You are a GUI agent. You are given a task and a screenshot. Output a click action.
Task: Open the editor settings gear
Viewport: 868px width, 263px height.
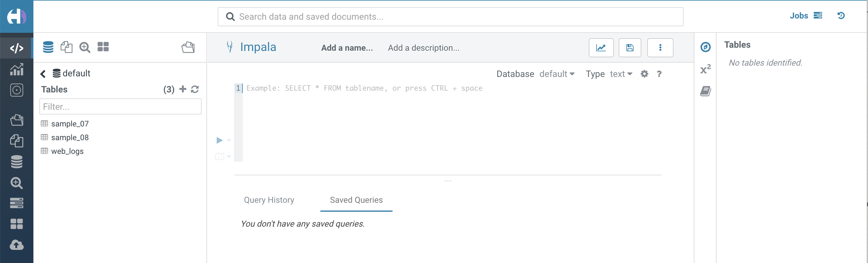point(644,74)
